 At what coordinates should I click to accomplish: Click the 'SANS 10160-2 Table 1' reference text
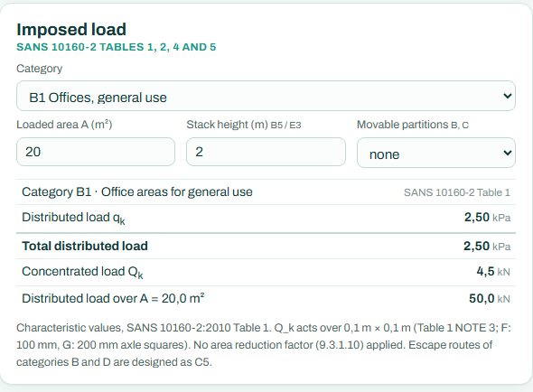point(457,192)
